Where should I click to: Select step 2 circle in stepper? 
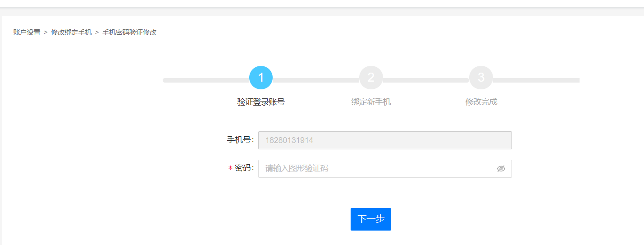click(371, 78)
